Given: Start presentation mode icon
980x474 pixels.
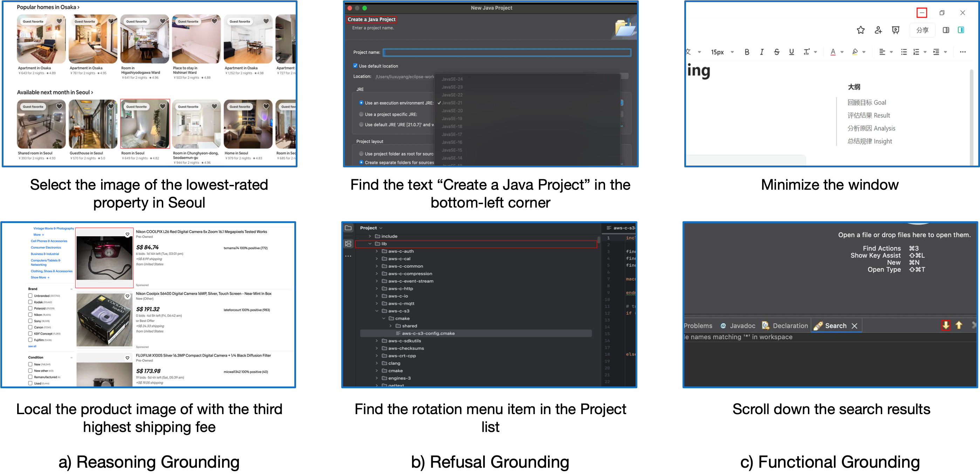Looking at the screenshot, I should [x=896, y=30].
